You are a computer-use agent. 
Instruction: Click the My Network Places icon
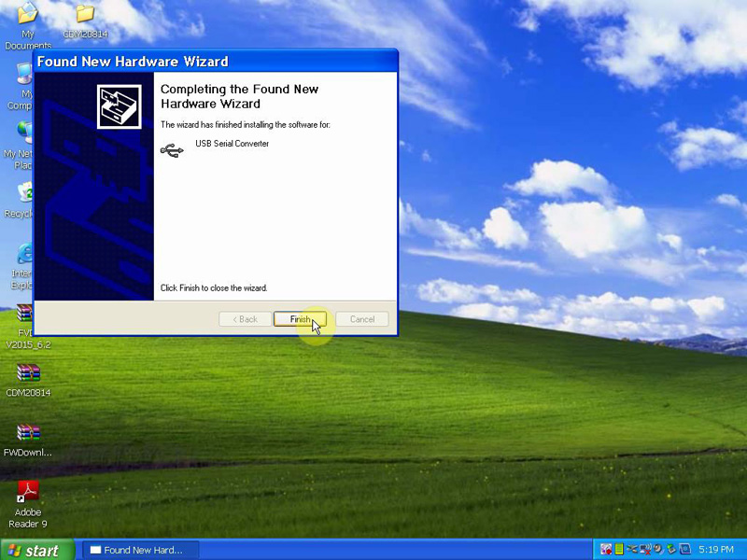[24, 133]
